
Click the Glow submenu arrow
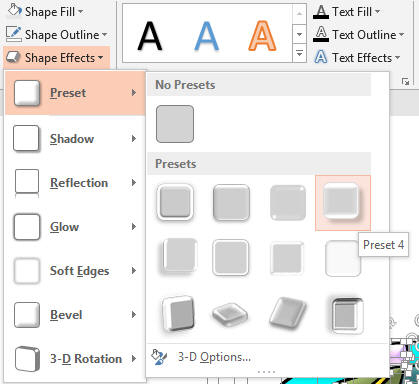click(x=134, y=227)
